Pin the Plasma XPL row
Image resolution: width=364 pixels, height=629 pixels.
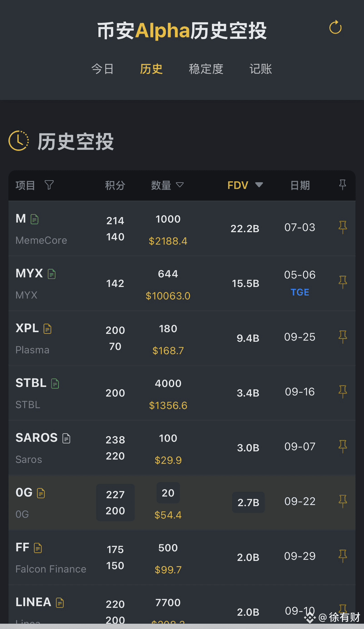pos(343,337)
